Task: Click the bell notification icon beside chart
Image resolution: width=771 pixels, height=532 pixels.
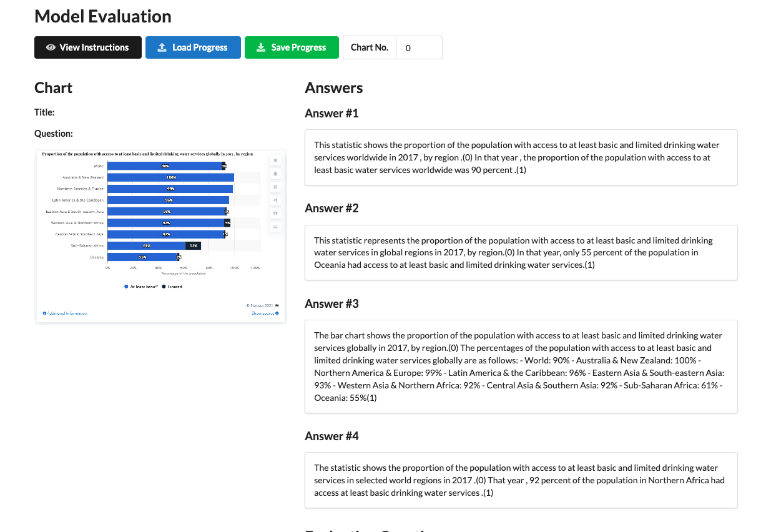Action: coord(275,174)
